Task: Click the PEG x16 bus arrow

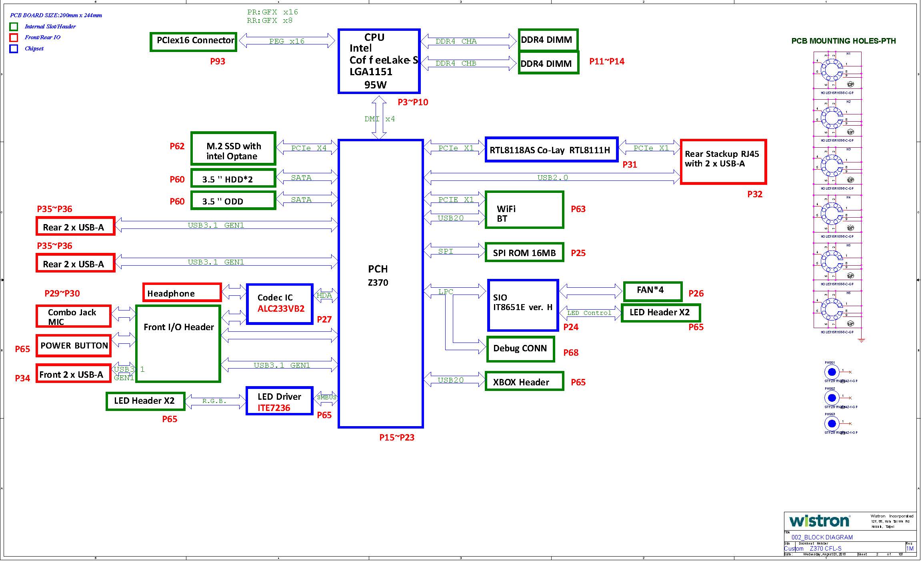Action: click(x=286, y=41)
